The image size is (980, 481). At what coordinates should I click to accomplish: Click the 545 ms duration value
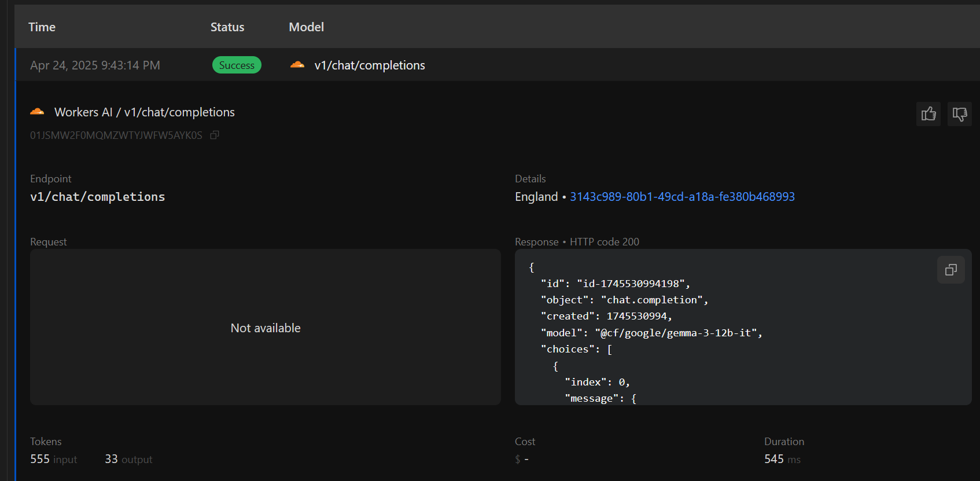pyautogui.click(x=774, y=459)
